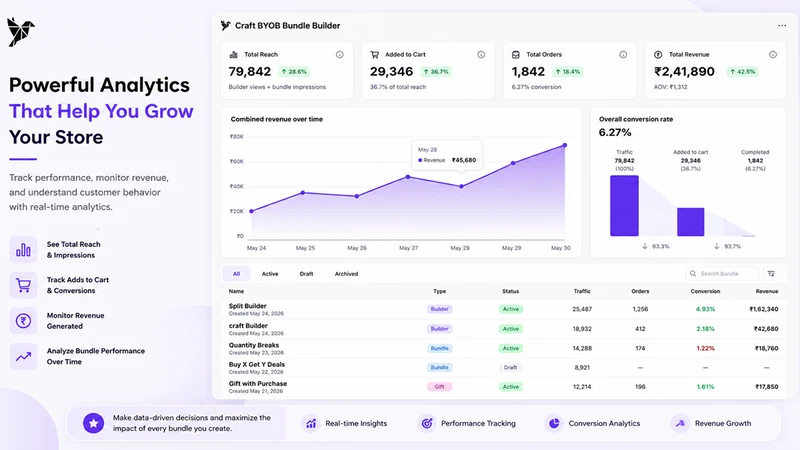The width and height of the screenshot is (800, 450).
Task: Click the Conversion Analytics pie icon
Action: pyautogui.click(x=554, y=423)
